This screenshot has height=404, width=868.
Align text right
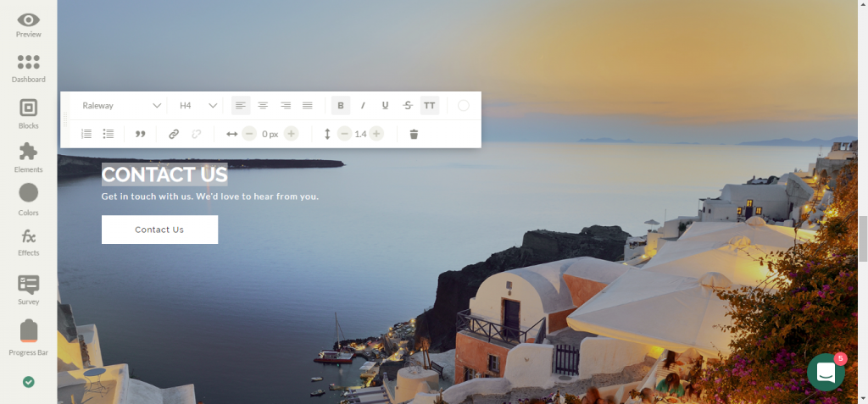tap(286, 106)
